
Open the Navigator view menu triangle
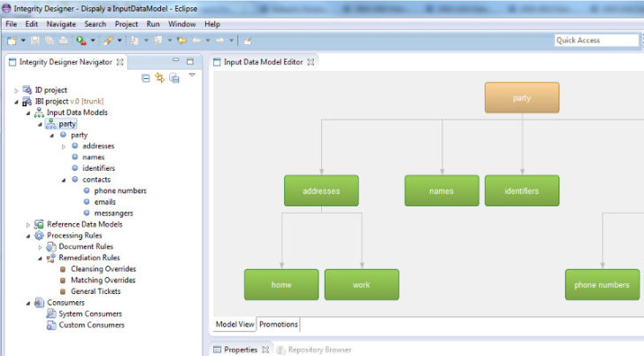pos(192,74)
